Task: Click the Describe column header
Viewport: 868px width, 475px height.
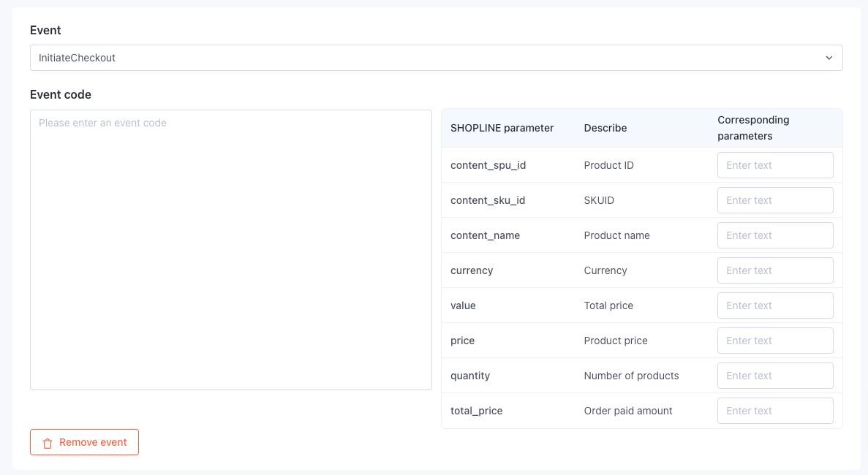Action: click(x=605, y=128)
